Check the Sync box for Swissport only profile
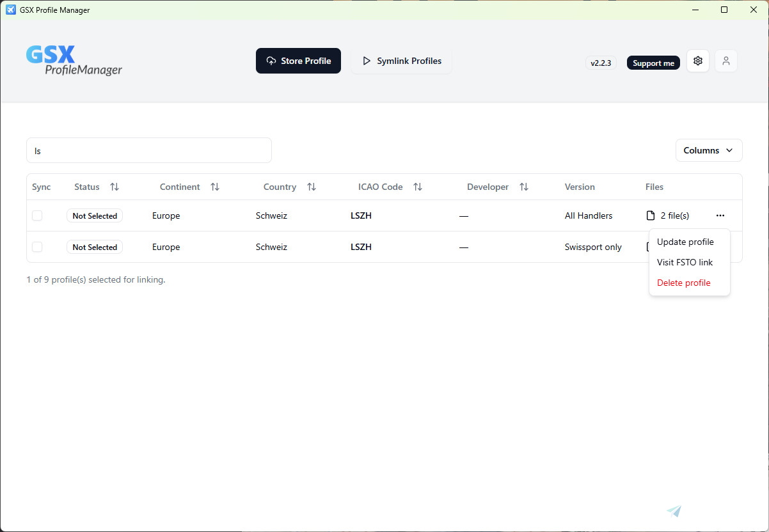Image resolution: width=769 pixels, height=532 pixels. coord(37,247)
